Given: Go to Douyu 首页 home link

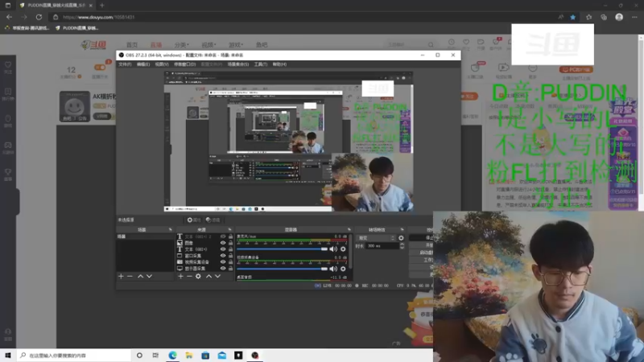Looking at the screenshot, I should tap(132, 45).
